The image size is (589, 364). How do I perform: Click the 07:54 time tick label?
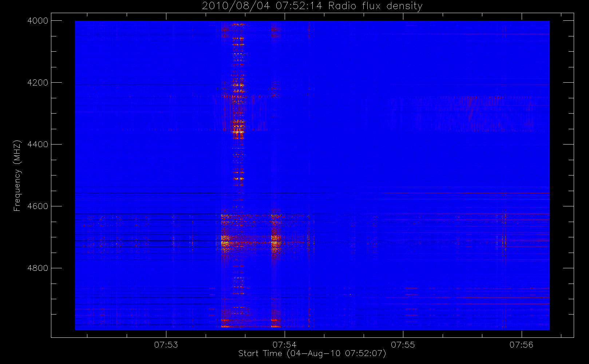(285, 345)
